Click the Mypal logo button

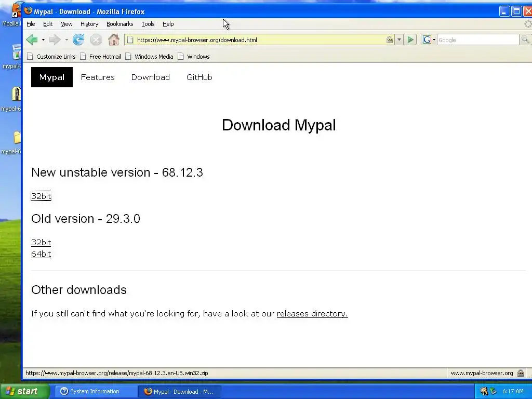pos(52,77)
